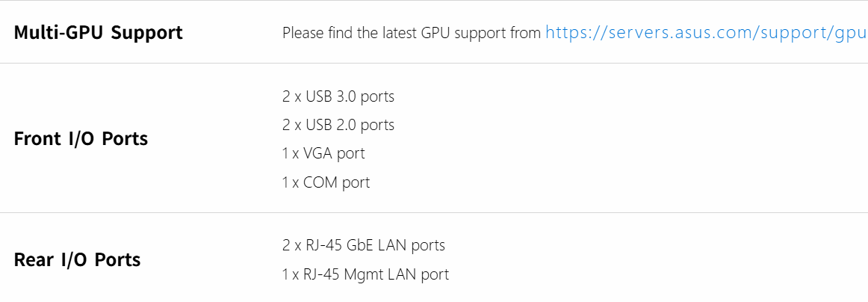
Task: Select the "2 x USB 3.0 ports" entry
Action: pos(338,96)
